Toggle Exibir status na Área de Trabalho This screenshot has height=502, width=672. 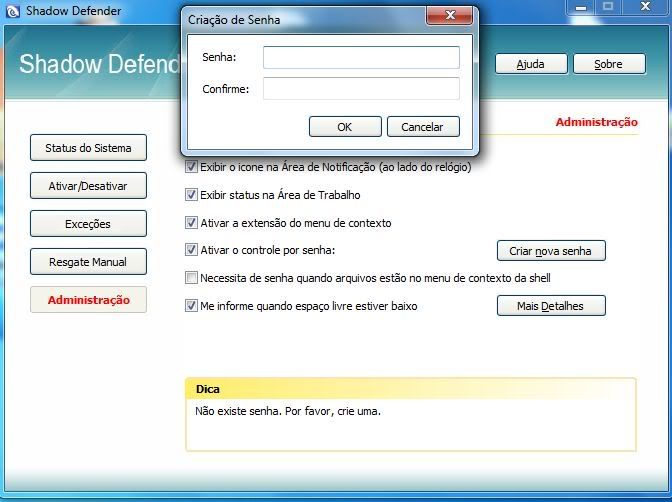[191, 195]
